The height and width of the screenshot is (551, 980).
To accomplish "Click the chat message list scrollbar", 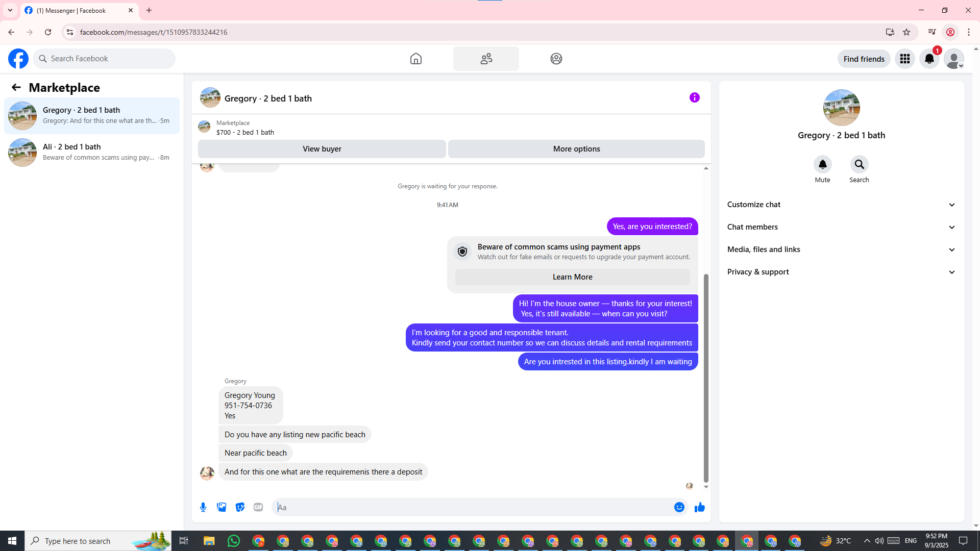I will tap(706, 378).
